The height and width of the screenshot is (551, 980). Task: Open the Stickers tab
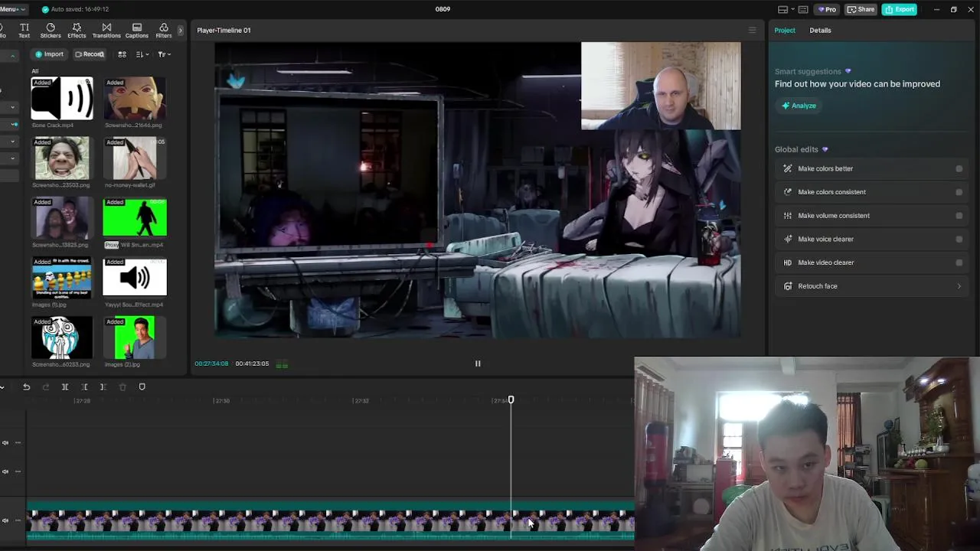51,31
